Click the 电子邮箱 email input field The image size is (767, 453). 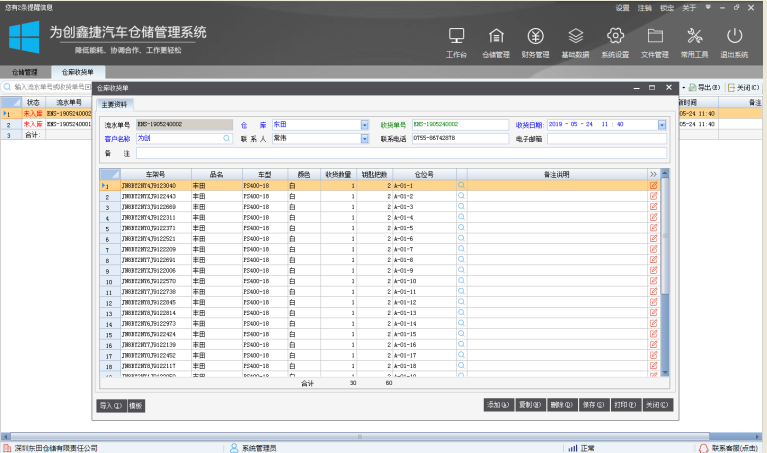607,139
